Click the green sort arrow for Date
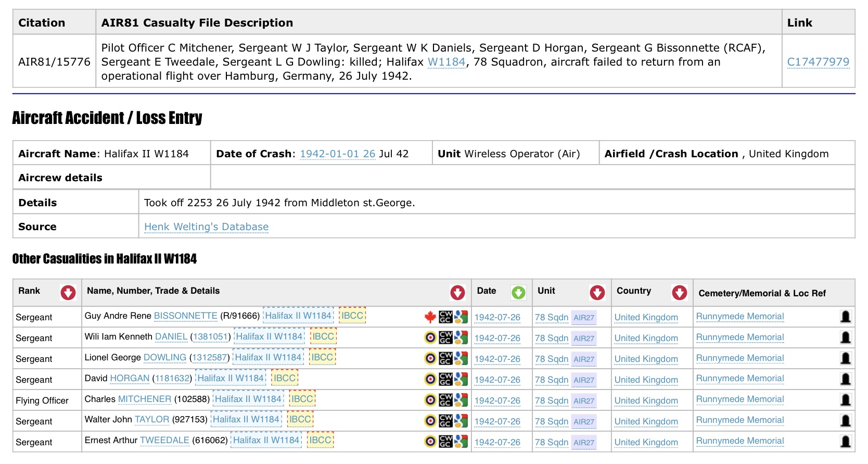Screen dimensions: 868x464 tap(518, 293)
